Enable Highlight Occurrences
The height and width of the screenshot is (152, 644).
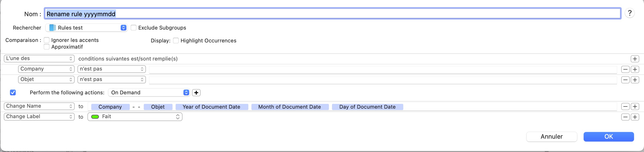176,41
